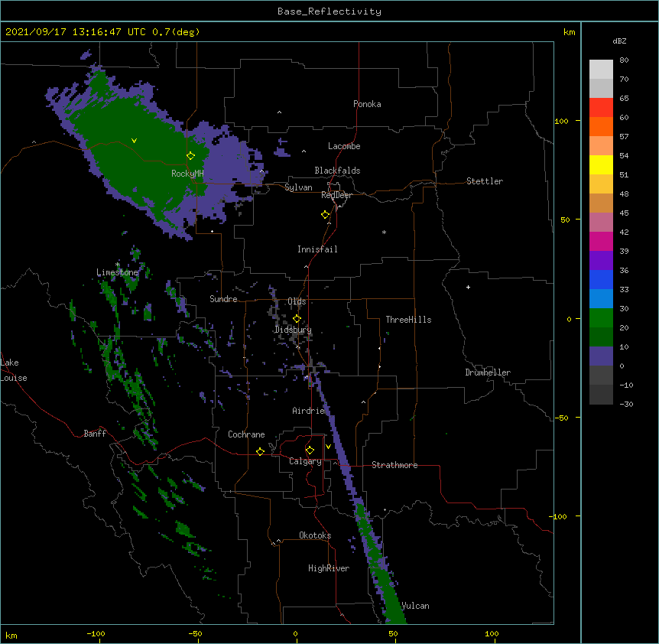659x644 pixels.
Task: Click the RedDeer city label
Action: click(336, 195)
